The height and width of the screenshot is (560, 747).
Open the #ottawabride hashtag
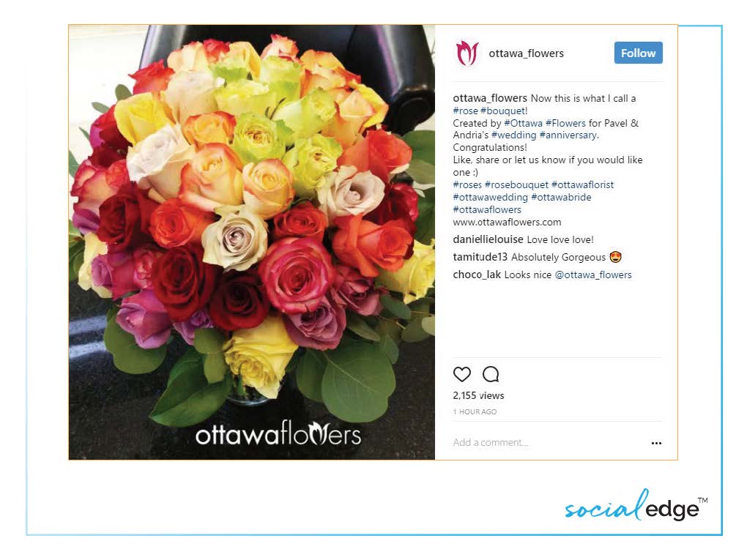pyautogui.click(x=561, y=197)
